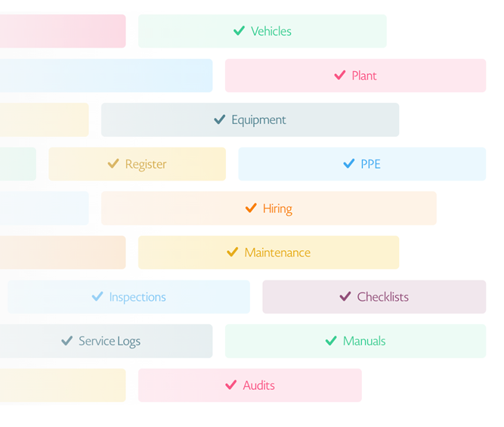Select the Vehicles tag label
504x427 pixels.
[x=271, y=31]
